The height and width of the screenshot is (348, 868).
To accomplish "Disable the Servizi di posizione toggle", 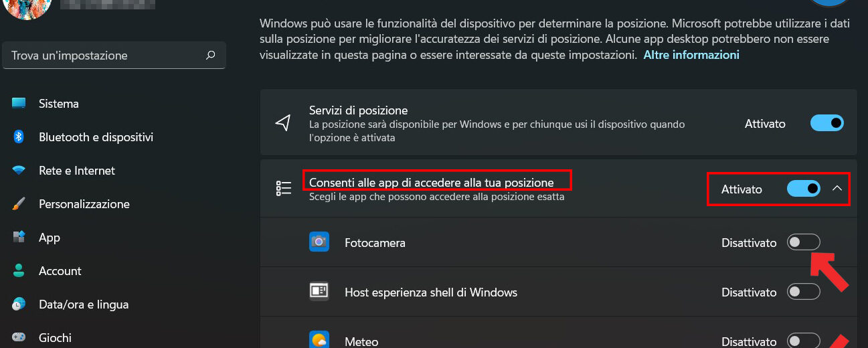I will click(x=827, y=123).
